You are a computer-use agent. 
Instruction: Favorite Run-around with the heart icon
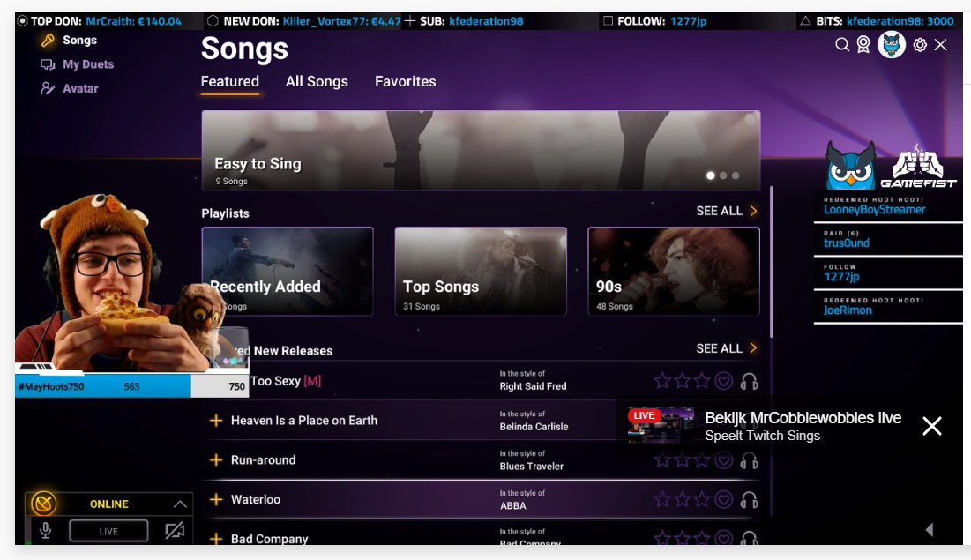pyautogui.click(x=723, y=460)
